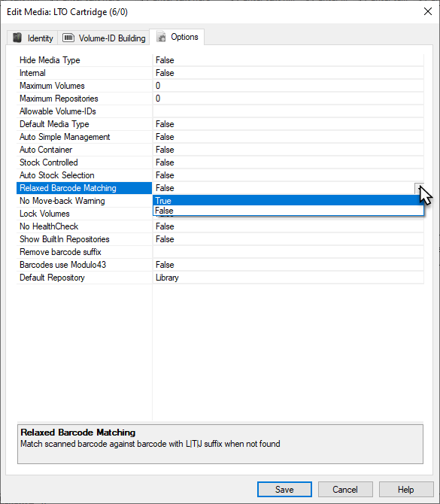The image size is (440, 504).
Task: Click the barcode icon on Volume-ID Building tab
Action: click(68, 38)
